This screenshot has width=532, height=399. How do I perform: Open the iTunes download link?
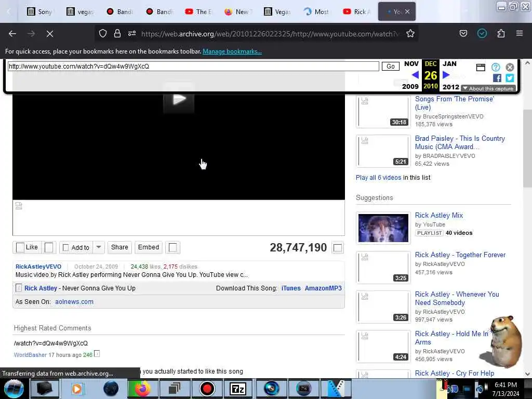click(291, 288)
